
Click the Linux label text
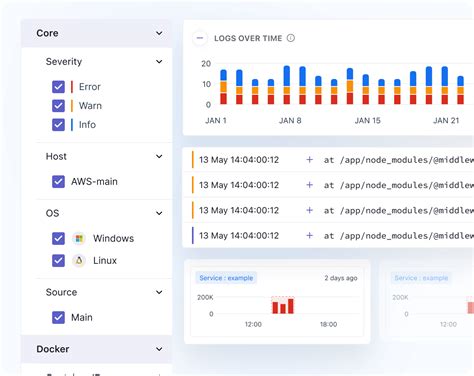click(105, 260)
